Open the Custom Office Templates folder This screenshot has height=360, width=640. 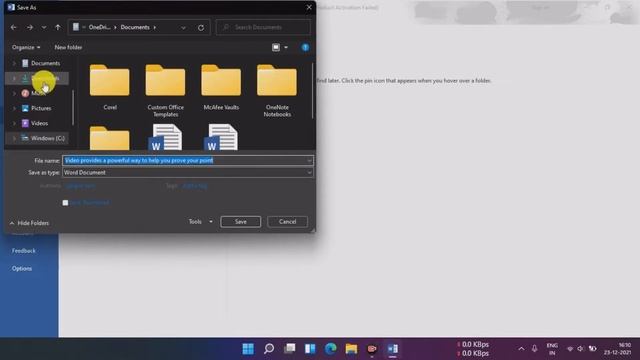pyautogui.click(x=165, y=91)
